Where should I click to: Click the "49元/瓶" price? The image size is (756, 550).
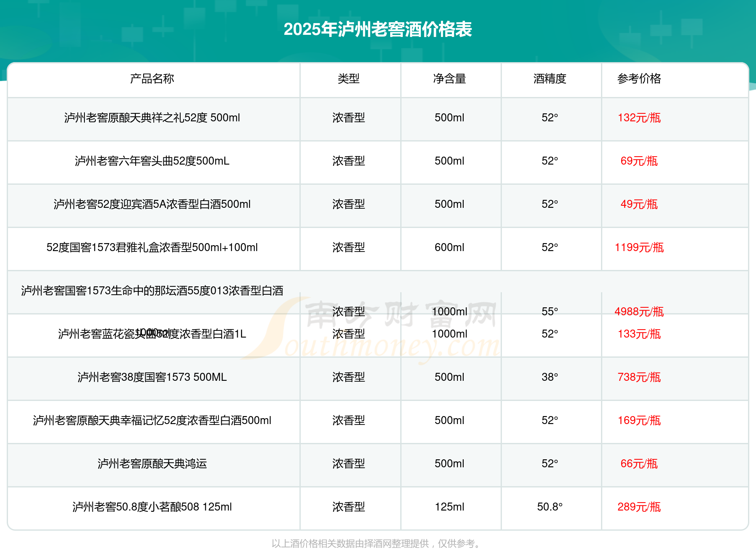pyautogui.click(x=639, y=204)
